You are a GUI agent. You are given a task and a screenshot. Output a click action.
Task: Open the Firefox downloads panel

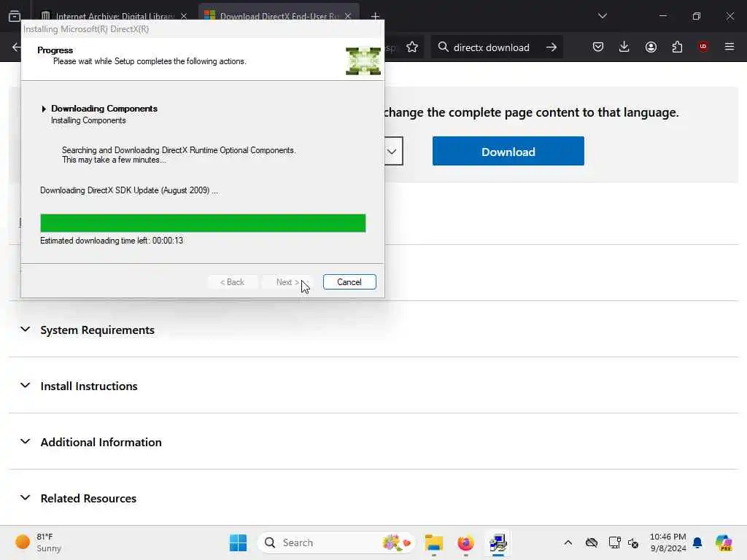[x=624, y=47]
